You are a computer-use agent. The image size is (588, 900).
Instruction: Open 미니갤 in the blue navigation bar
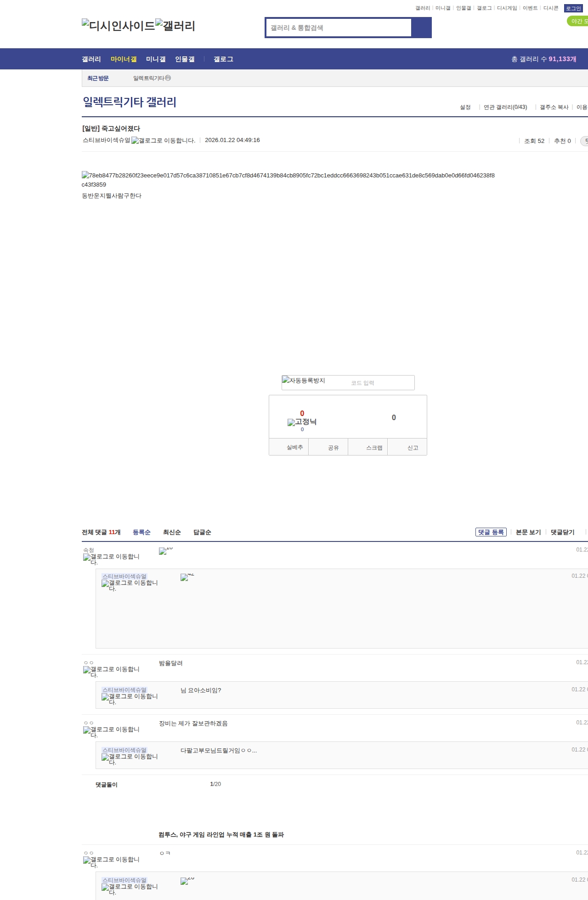[x=156, y=59]
